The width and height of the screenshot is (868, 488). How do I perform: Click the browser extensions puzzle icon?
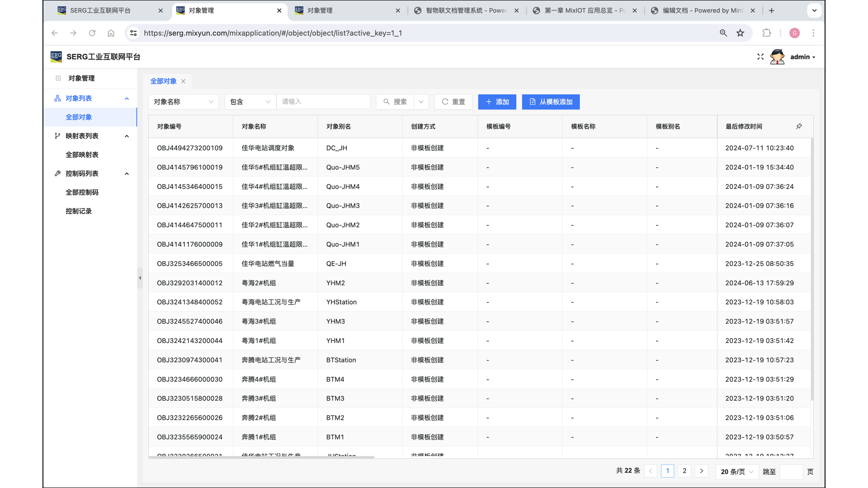pos(766,33)
